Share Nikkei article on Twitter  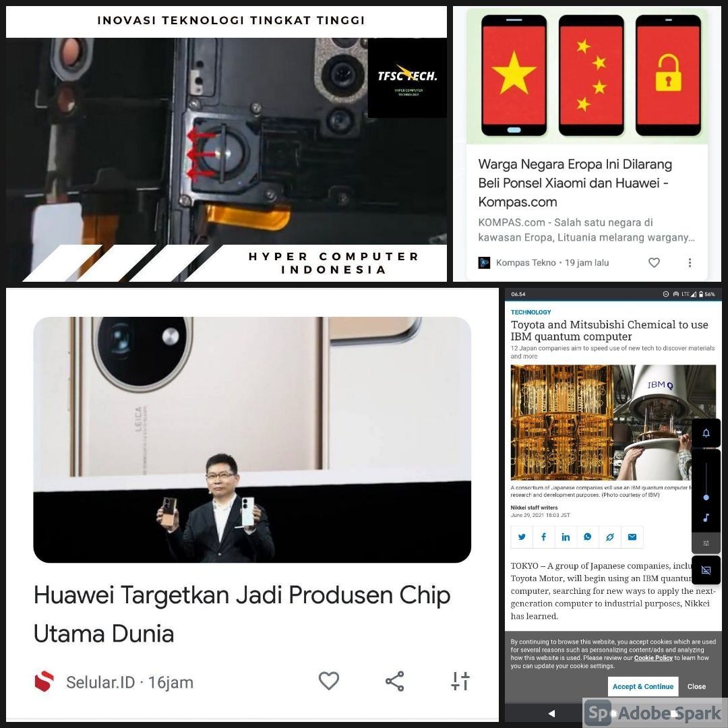coord(522,537)
